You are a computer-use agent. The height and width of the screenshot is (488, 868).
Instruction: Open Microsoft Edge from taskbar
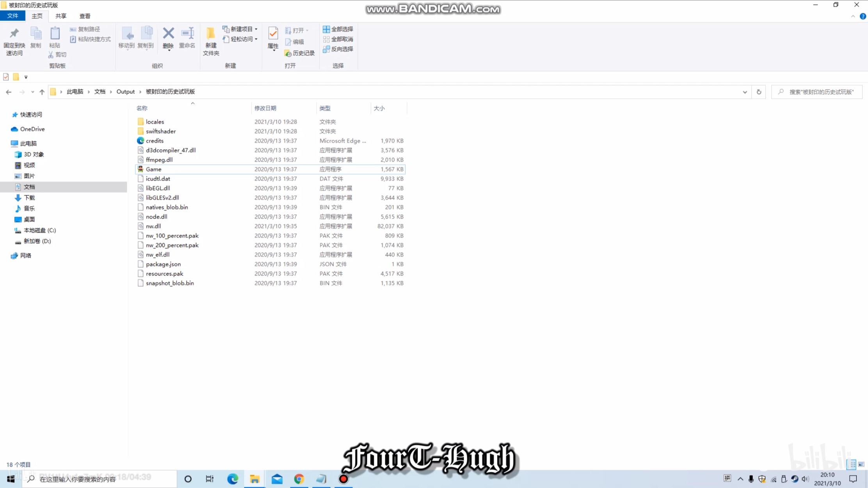point(233,479)
